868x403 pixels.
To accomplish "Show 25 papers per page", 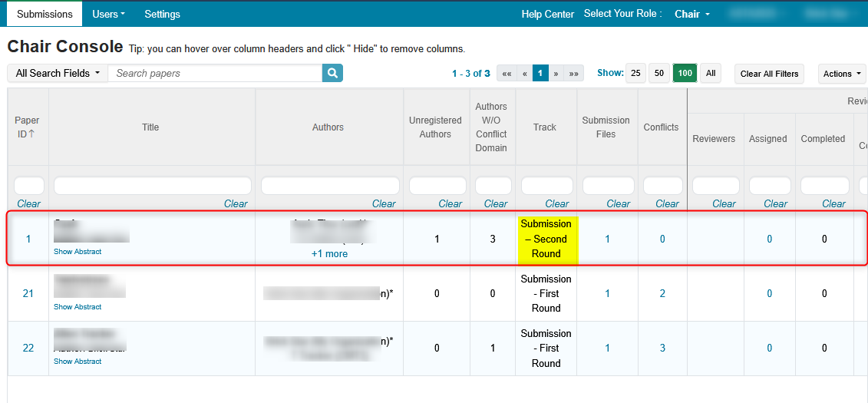I will coord(636,73).
